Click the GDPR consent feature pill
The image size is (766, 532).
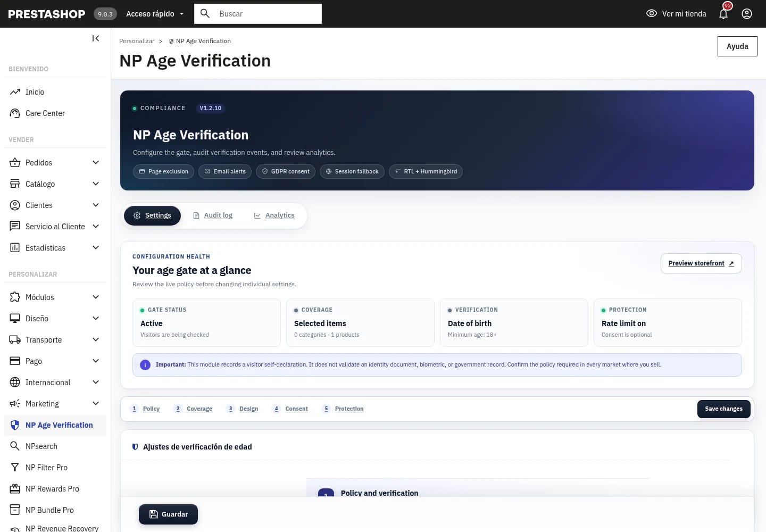[x=286, y=171]
